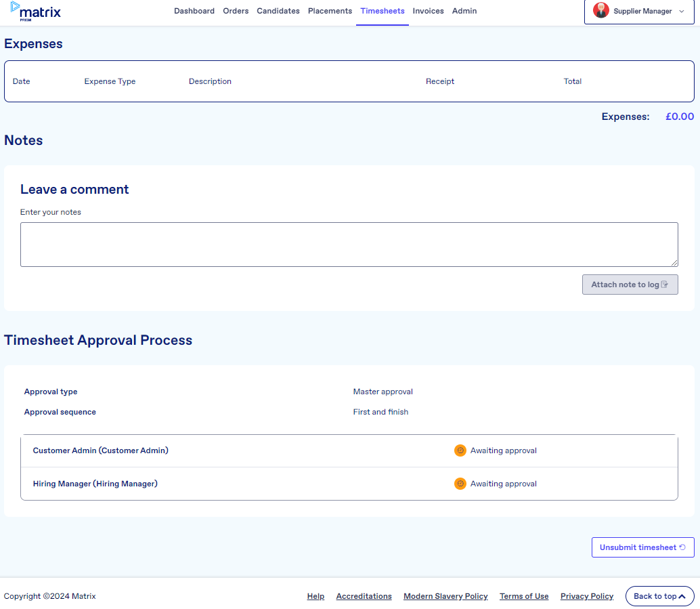The image size is (700, 609).
Task: Navigate to Placements
Action: coord(330,11)
